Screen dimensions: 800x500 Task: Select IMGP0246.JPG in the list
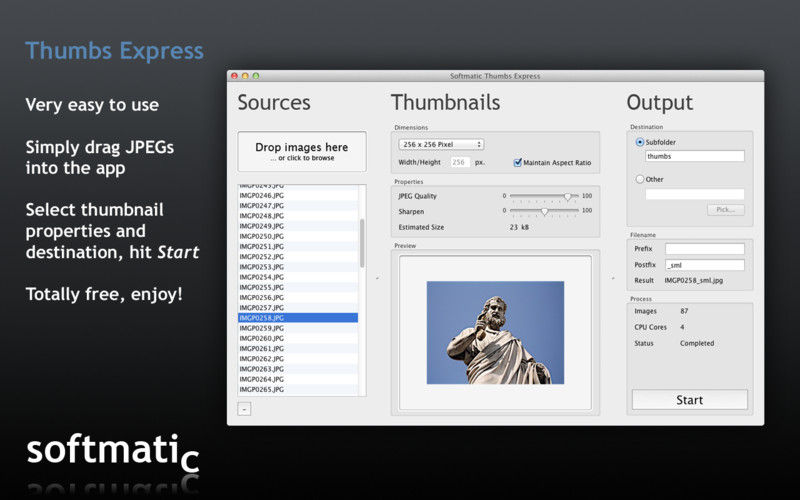[x=298, y=195]
